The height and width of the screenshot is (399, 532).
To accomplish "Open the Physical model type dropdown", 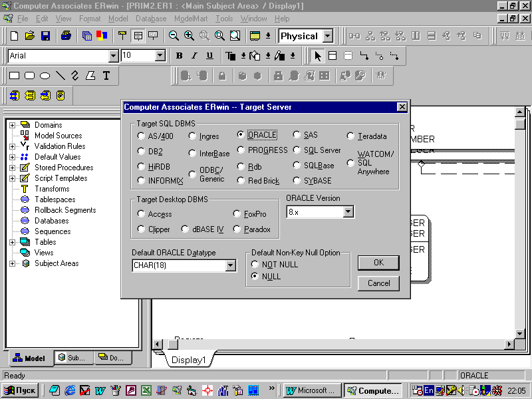I will [328, 36].
